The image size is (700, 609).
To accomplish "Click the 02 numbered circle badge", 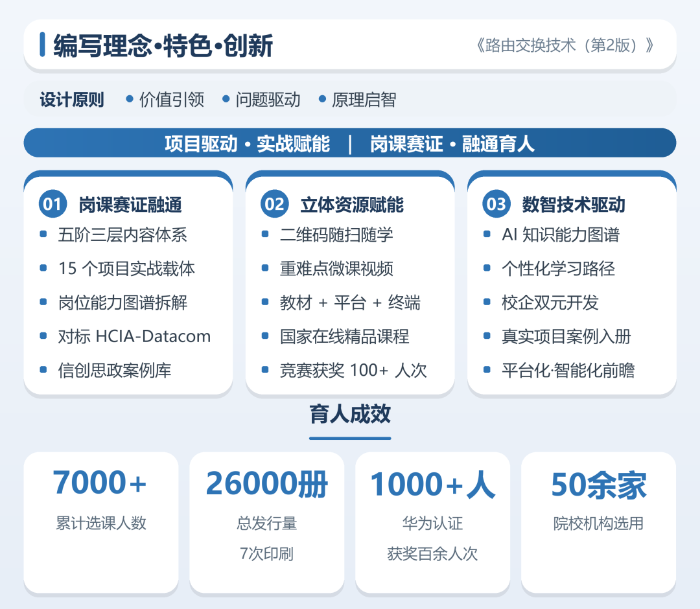I will point(275,204).
